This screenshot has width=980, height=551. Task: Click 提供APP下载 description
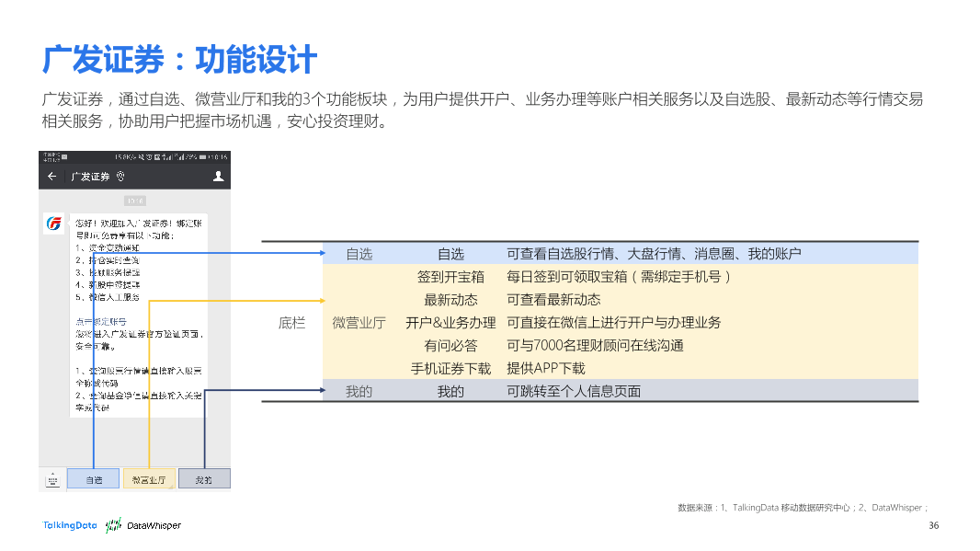pos(546,368)
